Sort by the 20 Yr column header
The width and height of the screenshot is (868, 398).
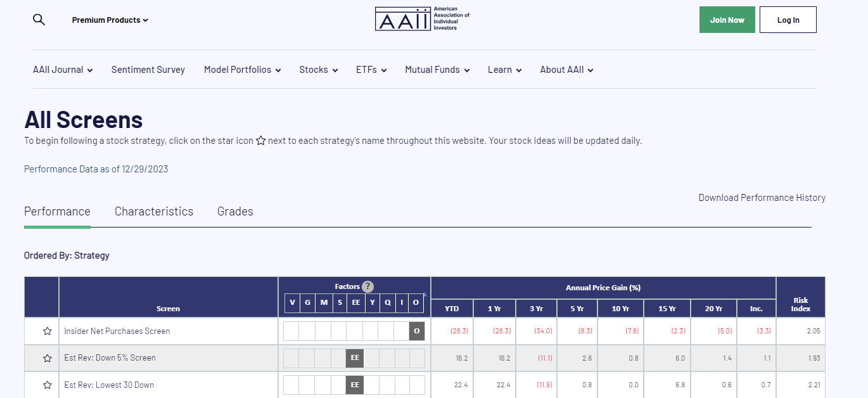[714, 309]
